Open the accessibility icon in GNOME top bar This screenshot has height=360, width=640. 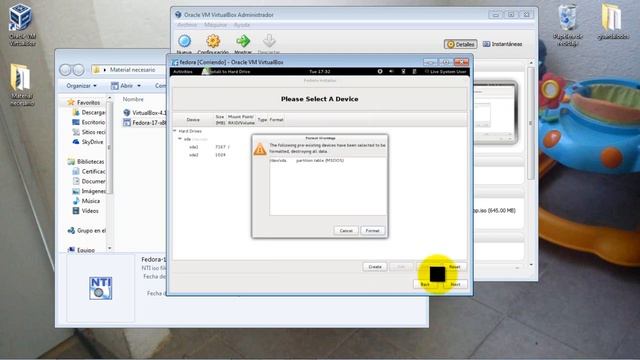380,71
